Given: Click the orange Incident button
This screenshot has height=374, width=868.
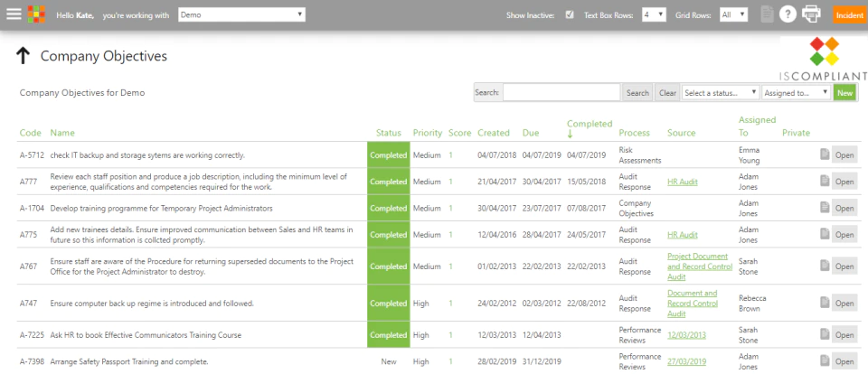Looking at the screenshot, I should pos(849,15).
